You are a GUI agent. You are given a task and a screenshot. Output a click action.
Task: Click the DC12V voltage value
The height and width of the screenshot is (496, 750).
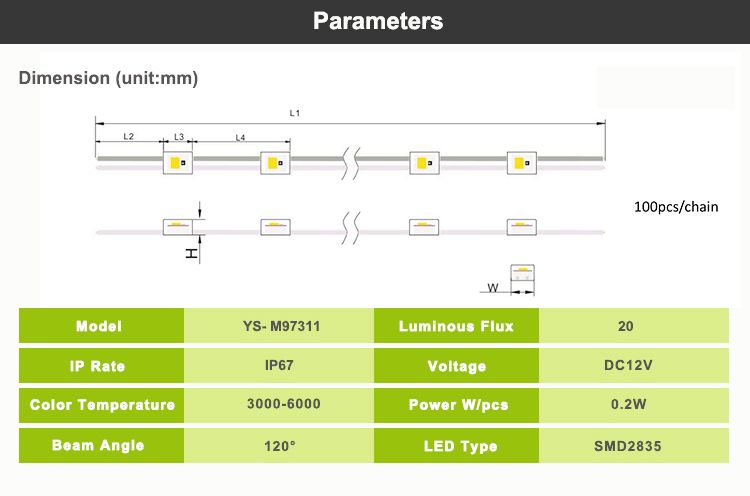[628, 365]
